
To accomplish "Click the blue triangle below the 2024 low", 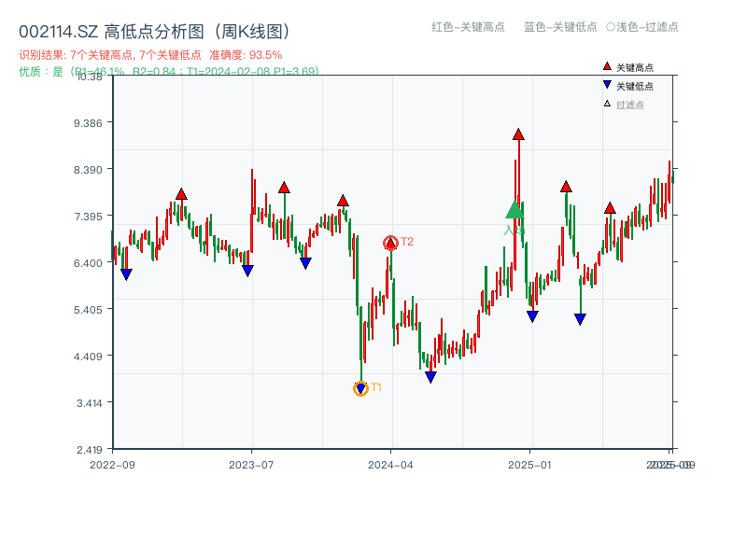I will pos(430,376).
